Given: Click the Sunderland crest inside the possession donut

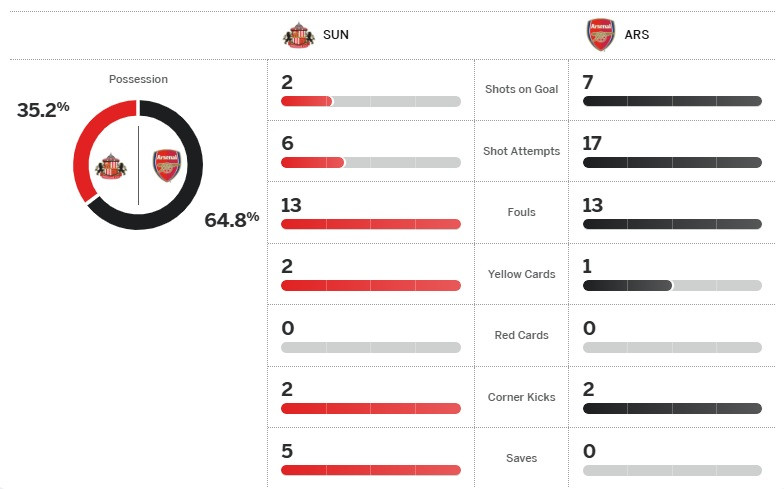Looking at the screenshot, I should pyautogui.click(x=110, y=165).
